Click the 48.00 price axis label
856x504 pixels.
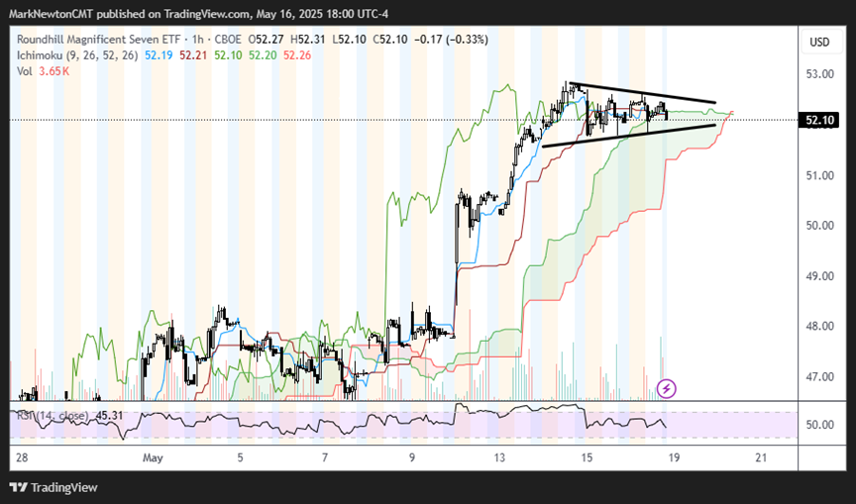pos(819,326)
